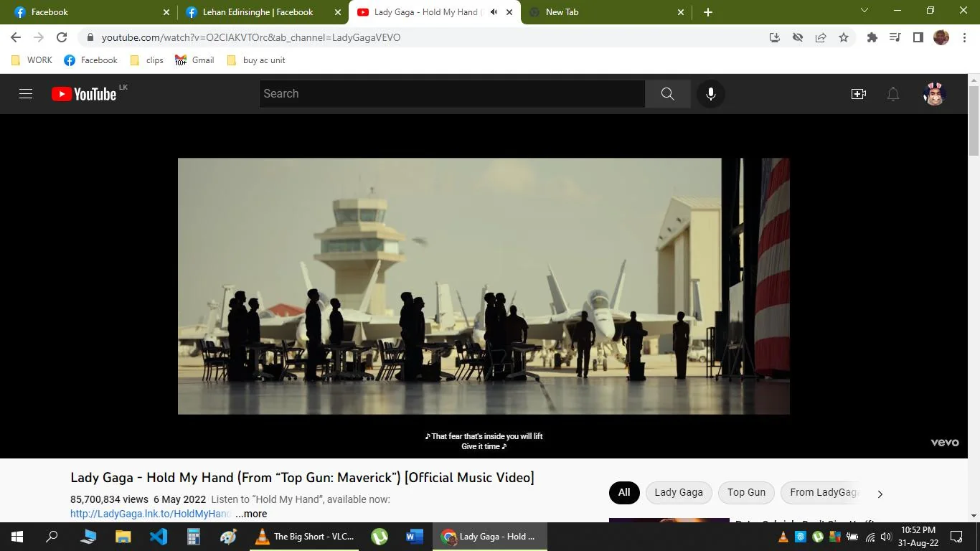Screen dimensions: 980x551
Task: Launch Visual Studio Code from taskbar
Action: 159,537
